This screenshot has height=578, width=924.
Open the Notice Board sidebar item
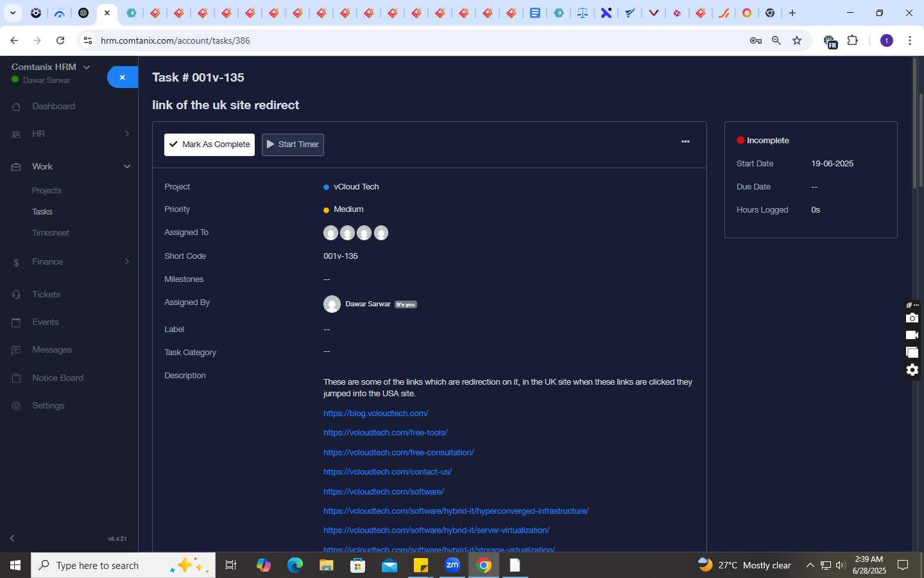pos(58,378)
